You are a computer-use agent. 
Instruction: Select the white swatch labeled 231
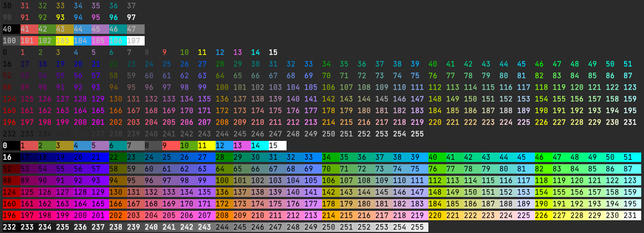click(632, 215)
